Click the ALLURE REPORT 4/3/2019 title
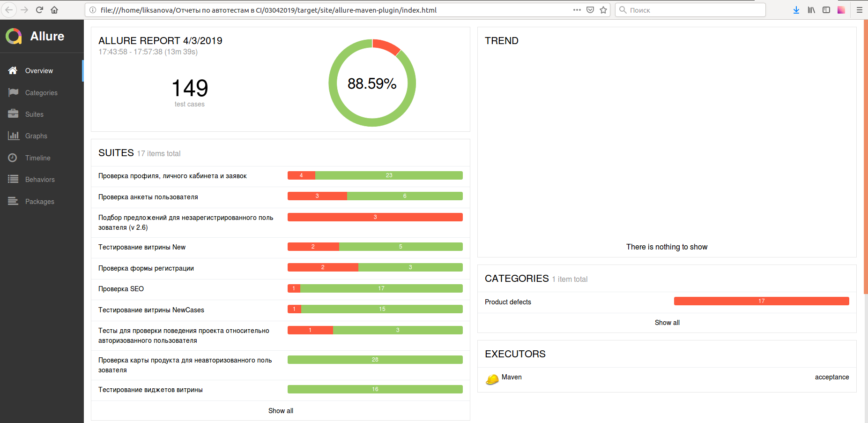 [160, 41]
